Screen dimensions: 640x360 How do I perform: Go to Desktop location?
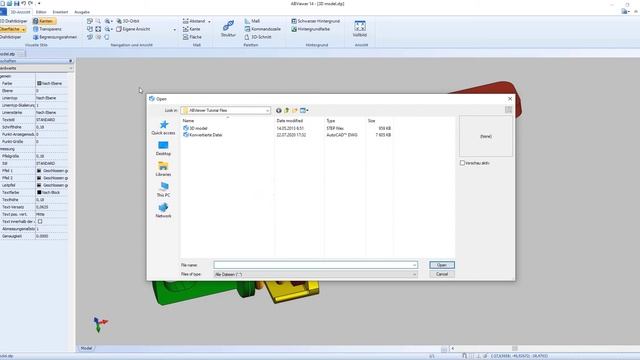pyautogui.click(x=163, y=148)
